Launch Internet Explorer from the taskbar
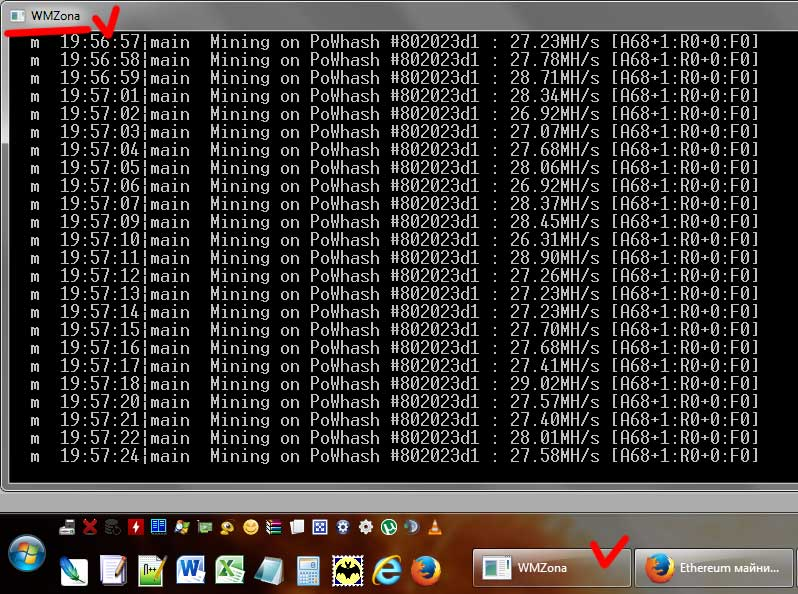 point(387,570)
